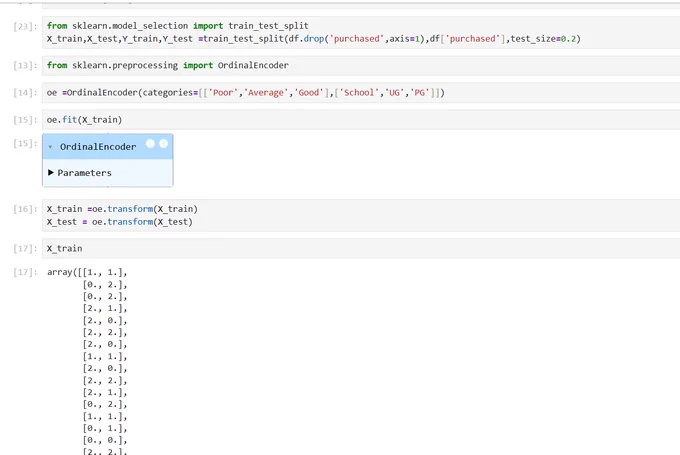680x455 pixels.
Task: Open the OrdinalEncoder documentation question-mark icon
Action: [163, 144]
